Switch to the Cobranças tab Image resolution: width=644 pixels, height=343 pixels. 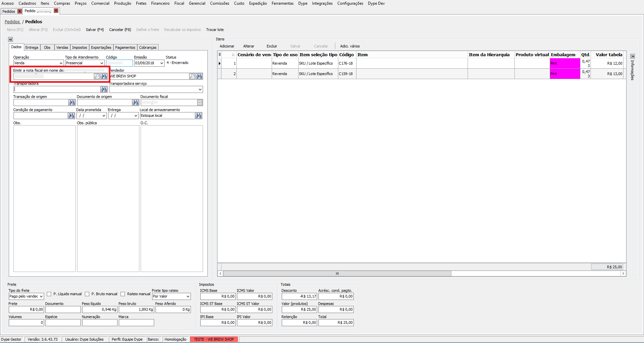point(148,47)
